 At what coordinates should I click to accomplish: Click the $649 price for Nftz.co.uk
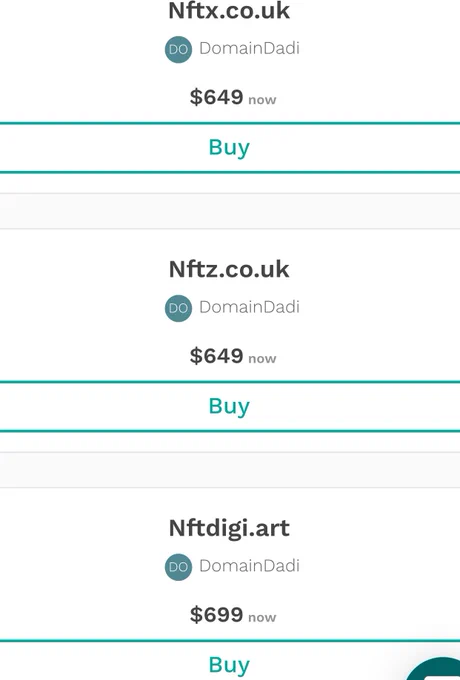216,356
